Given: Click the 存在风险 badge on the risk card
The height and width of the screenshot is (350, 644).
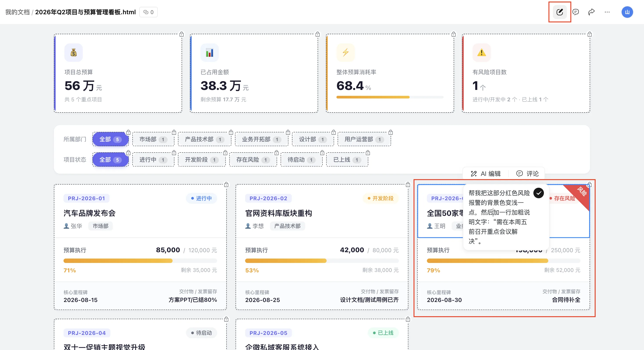Looking at the screenshot, I should [564, 198].
